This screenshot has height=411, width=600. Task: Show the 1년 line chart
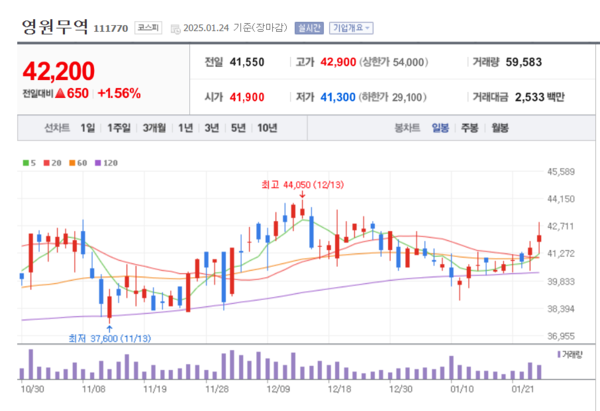185,128
